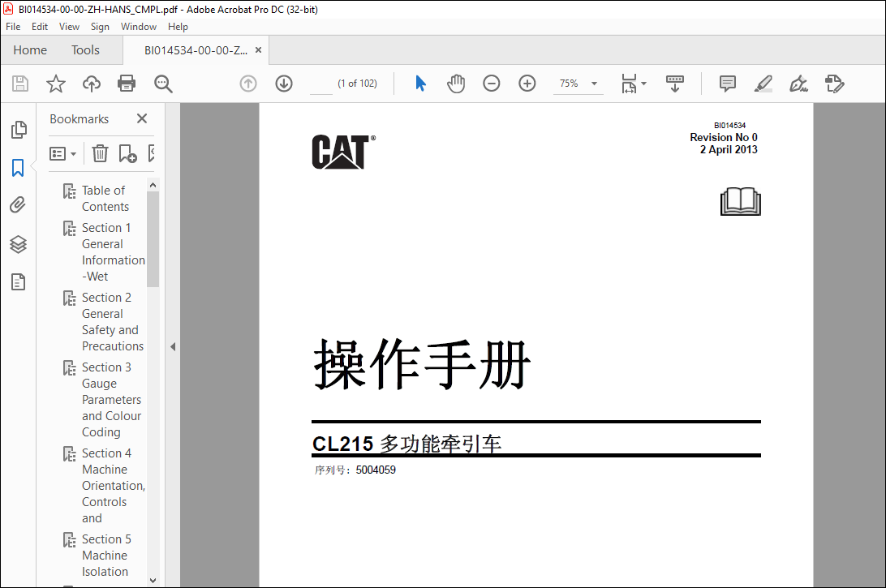Screen dimensions: 886x588
Task: Open the Edit menu
Action: click(x=40, y=27)
